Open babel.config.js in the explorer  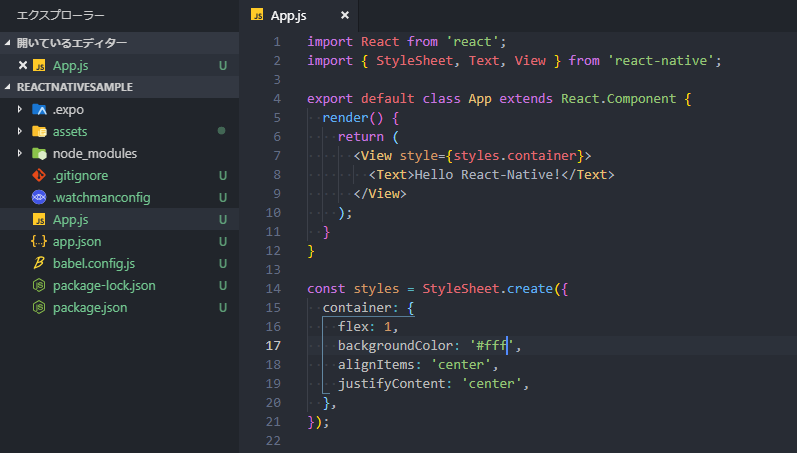[94, 263]
